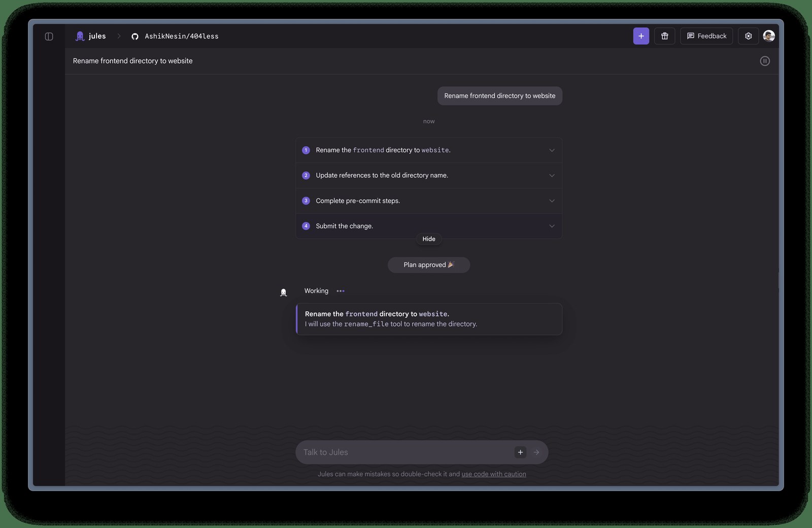Click the Plan approved badge
This screenshot has height=528, width=812.
(x=429, y=265)
